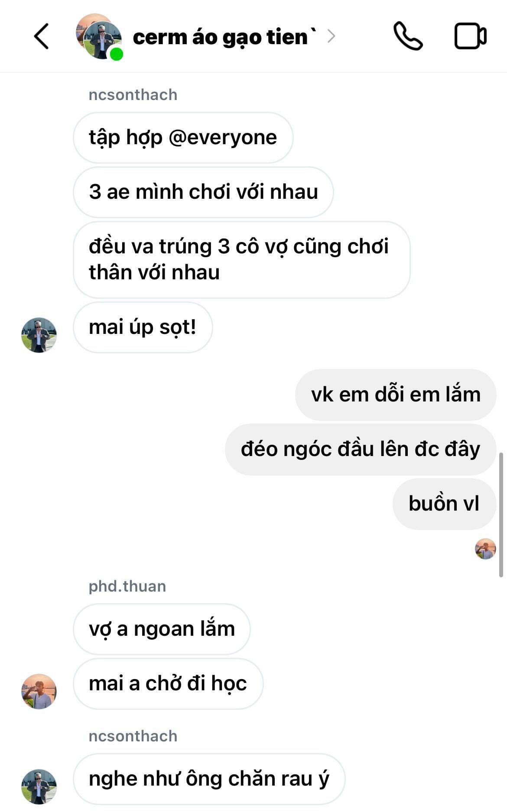Select the message bubble 'mai úp sọt!'
This screenshot has height=812, width=507.
[x=143, y=327]
